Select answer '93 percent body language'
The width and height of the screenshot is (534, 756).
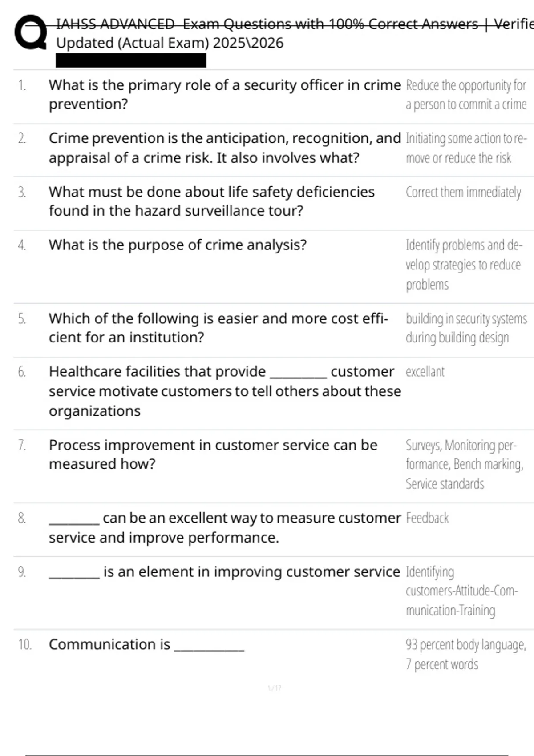(x=466, y=654)
